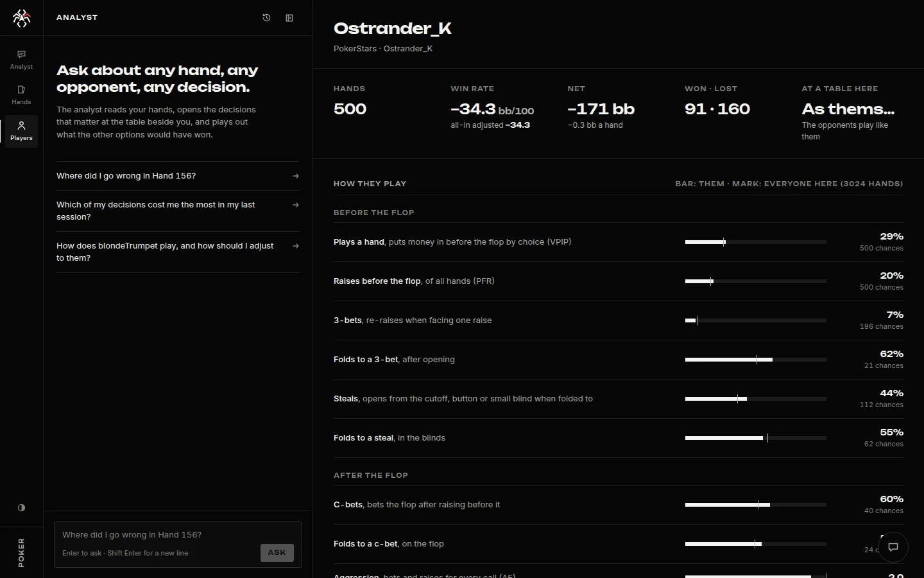Click the 'As thems...' table stat
The image size is (924, 578).
click(x=848, y=109)
